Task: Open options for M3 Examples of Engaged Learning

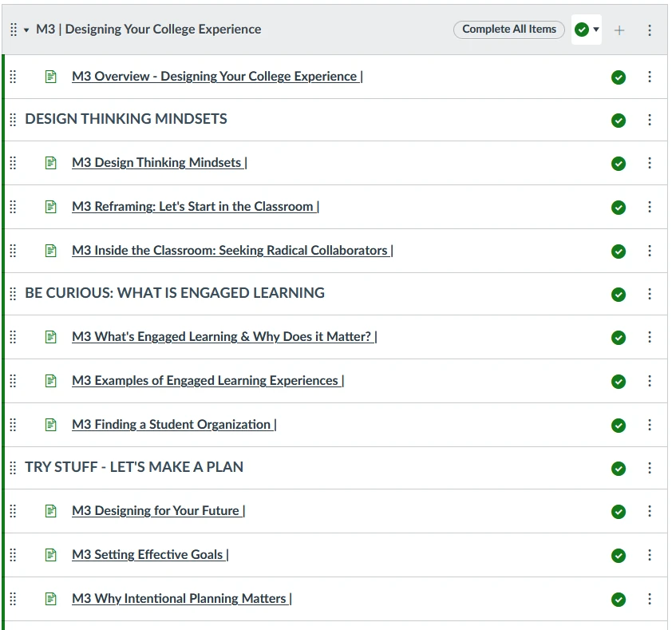Action: pyautogui.click(x=650, y=381)
